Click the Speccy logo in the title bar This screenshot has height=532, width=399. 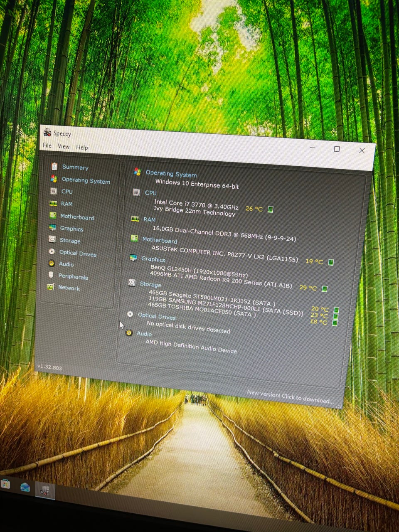[47, 132]
